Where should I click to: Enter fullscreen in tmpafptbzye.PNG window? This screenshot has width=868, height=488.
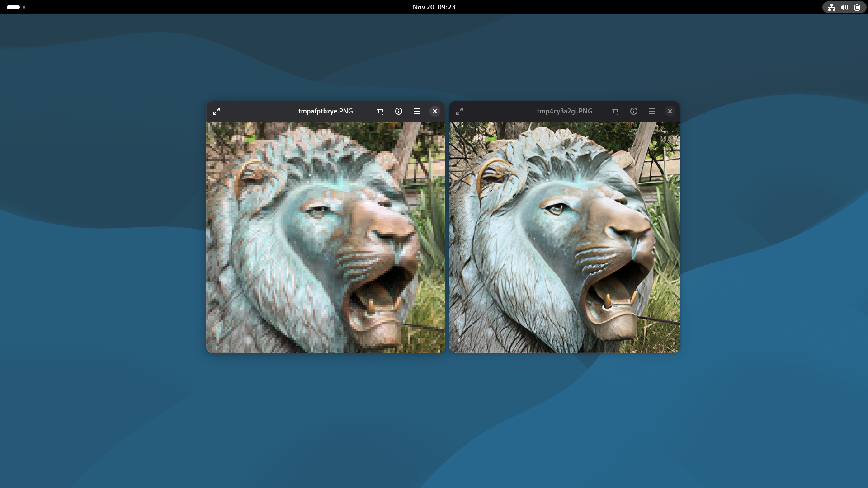pyautogui.click(x=217, y=111)
